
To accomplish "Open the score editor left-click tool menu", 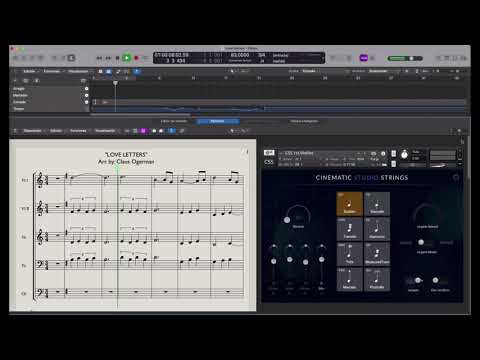I will coord(234,131).
